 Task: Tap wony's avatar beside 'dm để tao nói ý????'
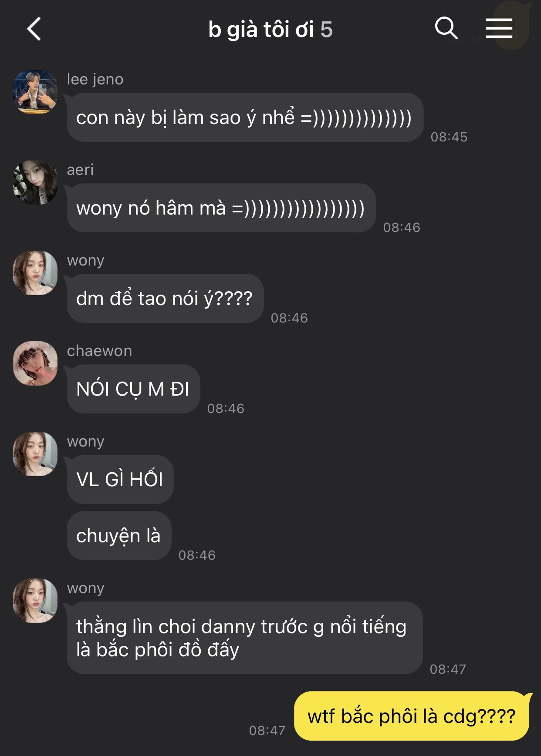pos(35,273)
